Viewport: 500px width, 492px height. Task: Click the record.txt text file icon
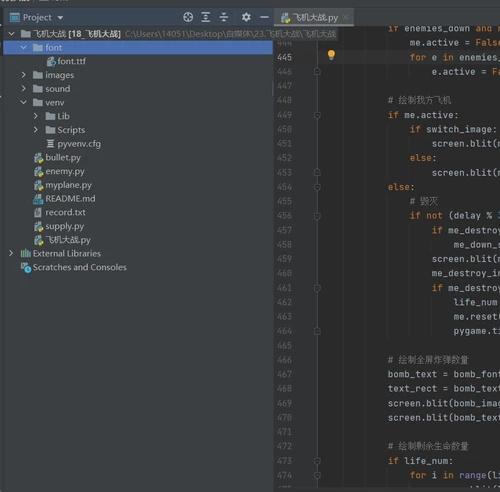pyautogui.click(x=38, y=213)
